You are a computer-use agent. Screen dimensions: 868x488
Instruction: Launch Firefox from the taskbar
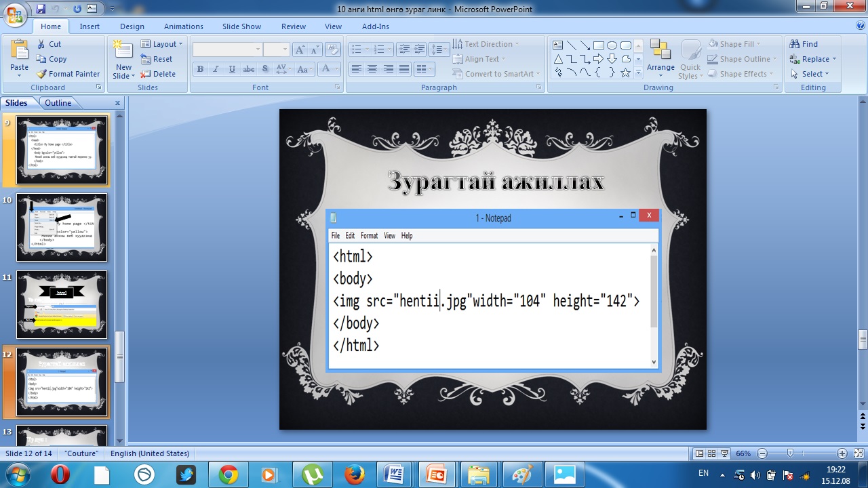coord(354,474)
